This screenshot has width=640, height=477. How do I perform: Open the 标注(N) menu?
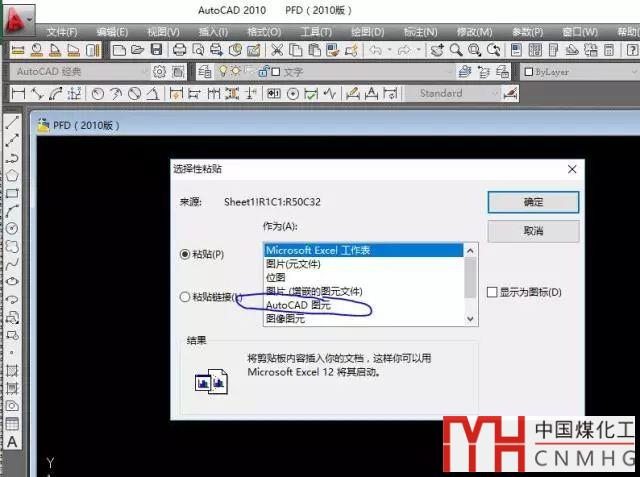click(x=420, y=32)
